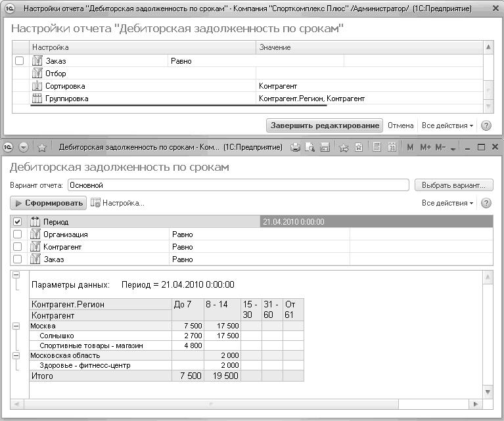Open toolbar overflow dropdown arrow after M-
This screenshot has width=504, height=421.
coord(453,149)
